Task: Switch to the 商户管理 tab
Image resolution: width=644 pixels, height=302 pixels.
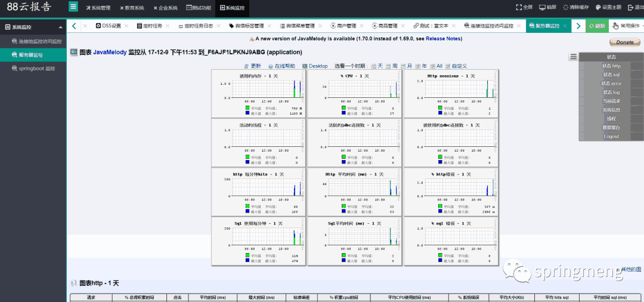Action: [343, 26]
